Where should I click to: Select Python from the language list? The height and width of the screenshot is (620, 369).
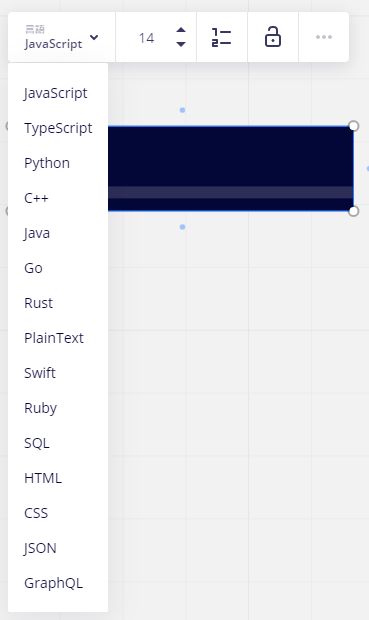[58, 163]
